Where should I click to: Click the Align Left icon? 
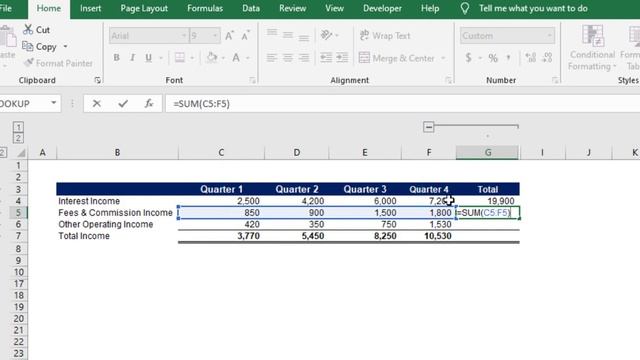pyautogui.click(x=272, y=58)
